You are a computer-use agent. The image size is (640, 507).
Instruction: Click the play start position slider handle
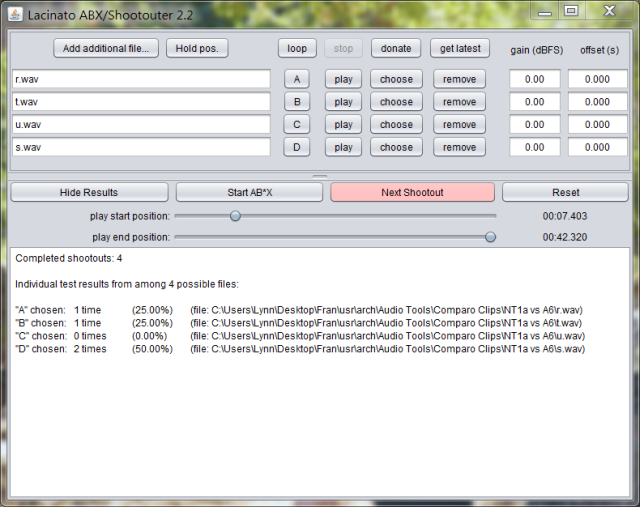235,216
